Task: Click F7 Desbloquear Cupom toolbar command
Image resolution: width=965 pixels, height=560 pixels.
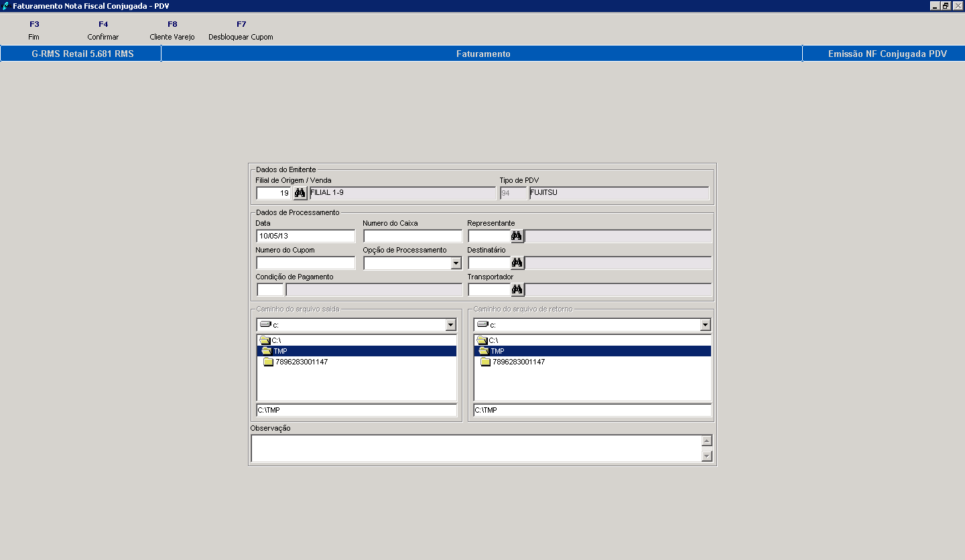Action: [241, 30]
